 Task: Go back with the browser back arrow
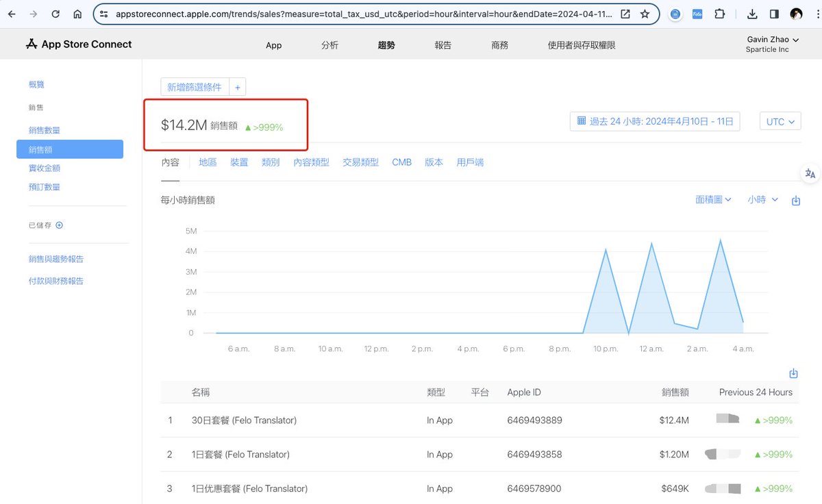click(12, 14)
